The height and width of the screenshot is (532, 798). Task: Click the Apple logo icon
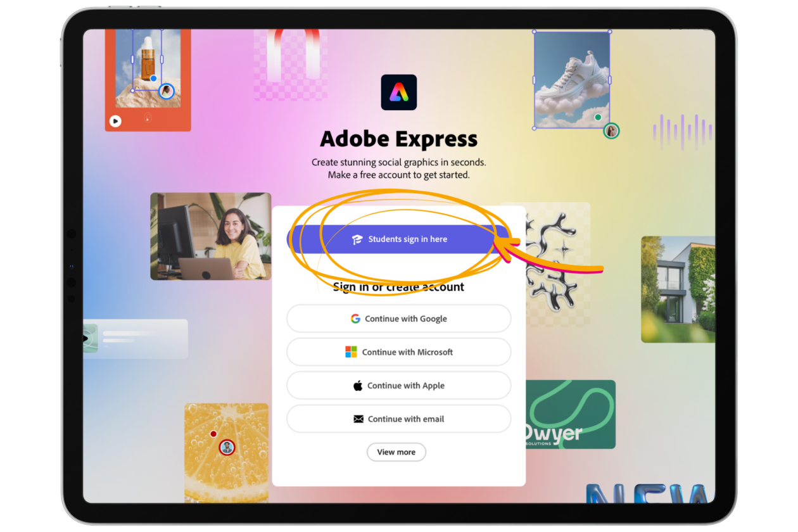pyautogui.click(x=358, y=385)
